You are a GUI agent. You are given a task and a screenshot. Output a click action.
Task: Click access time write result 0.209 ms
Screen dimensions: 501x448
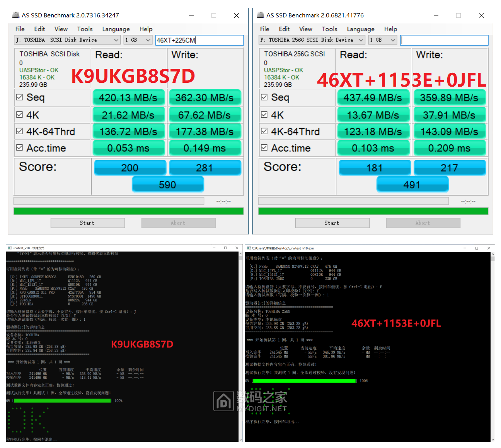[x=450, y=148]
